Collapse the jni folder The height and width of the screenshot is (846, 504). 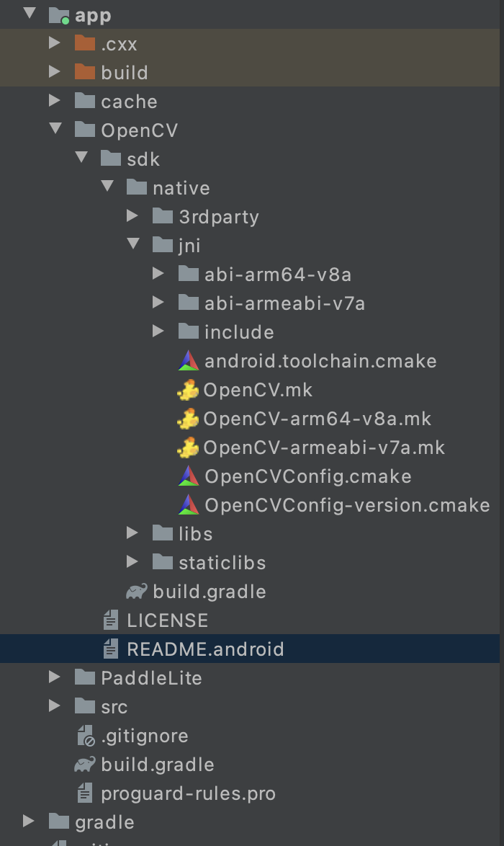132,244
